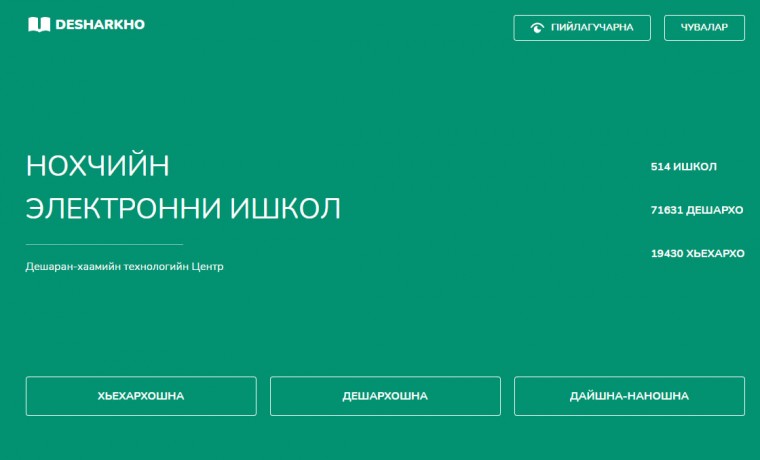
Task: Click the thin divider line under heading
Action: [x=104, y=244]
